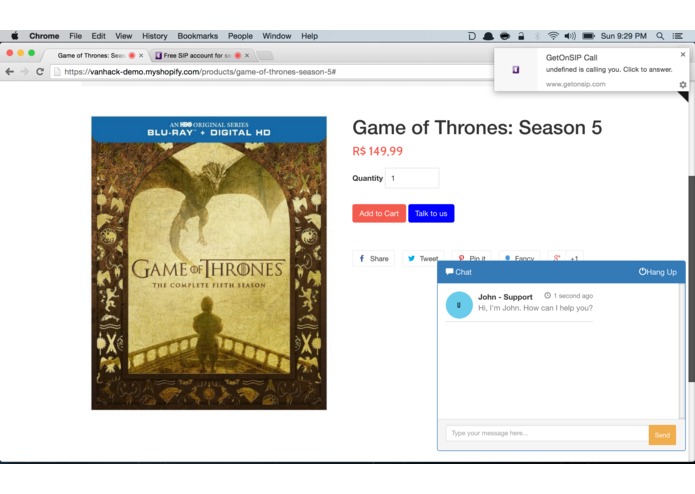Close the Free SIP account tab
Viewport: 695px width, 494px height.
[247, 55]
